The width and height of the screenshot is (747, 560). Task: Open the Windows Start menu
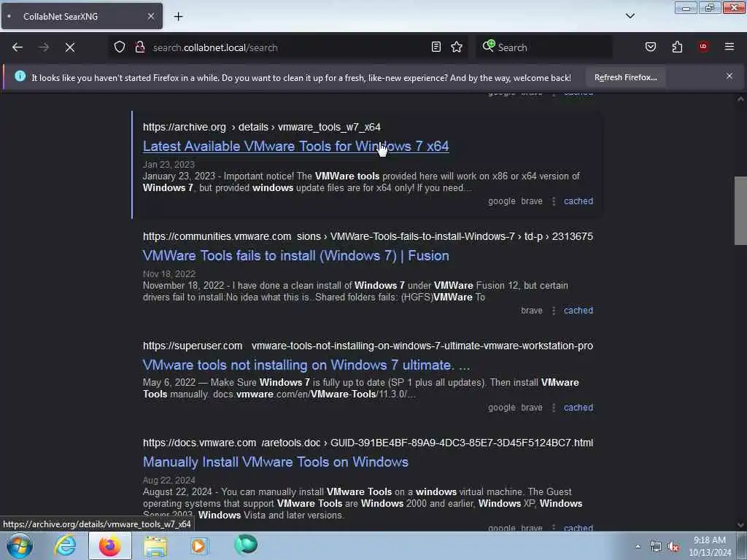click(20, 545)
